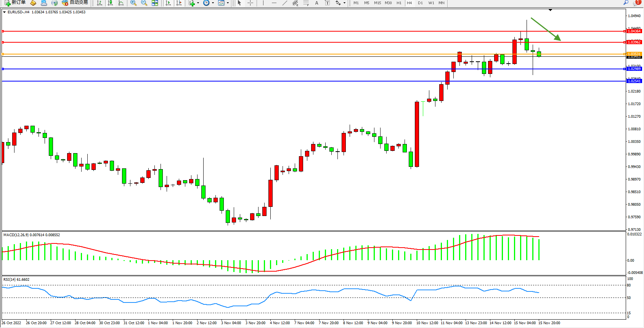Select the M15 timeframe
Viewport: 644px width, 328px height.
(377, 3)
